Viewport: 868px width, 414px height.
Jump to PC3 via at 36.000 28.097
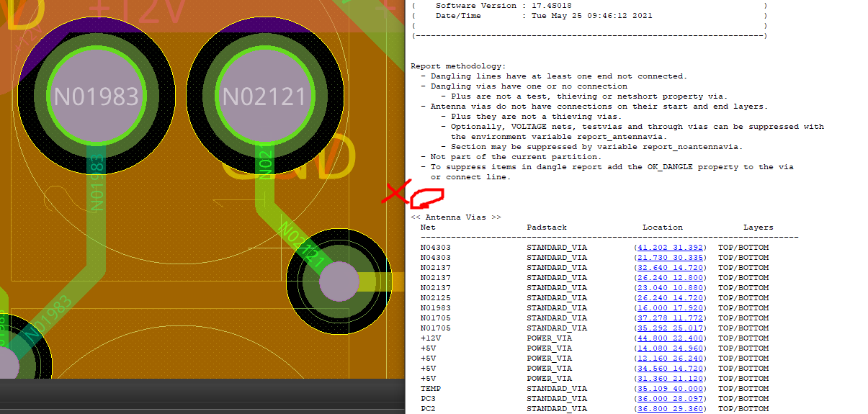(x=671, y=398)
